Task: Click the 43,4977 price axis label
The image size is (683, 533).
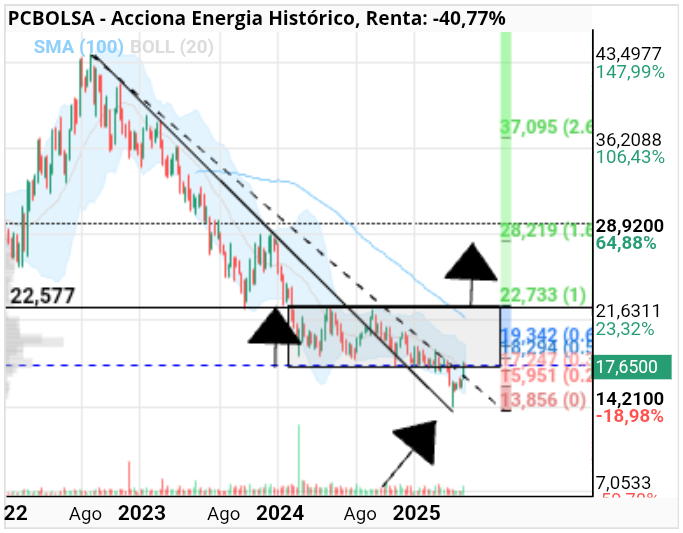Action: 629,54
